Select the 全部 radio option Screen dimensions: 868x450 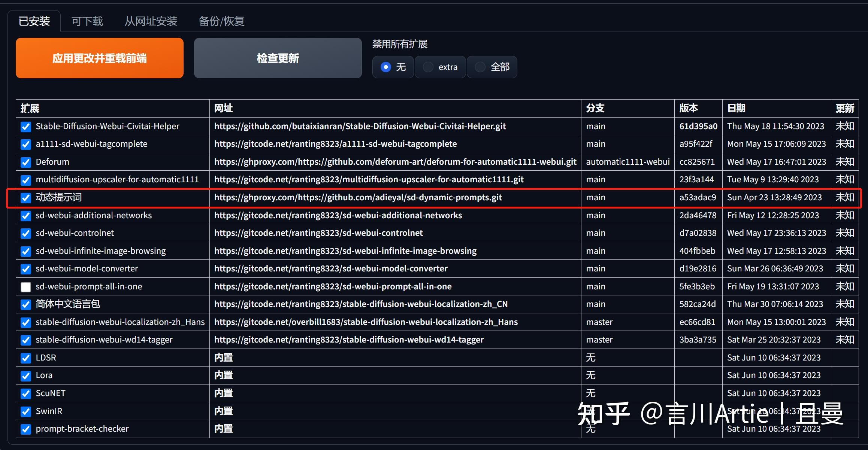[x=480, y=67]
